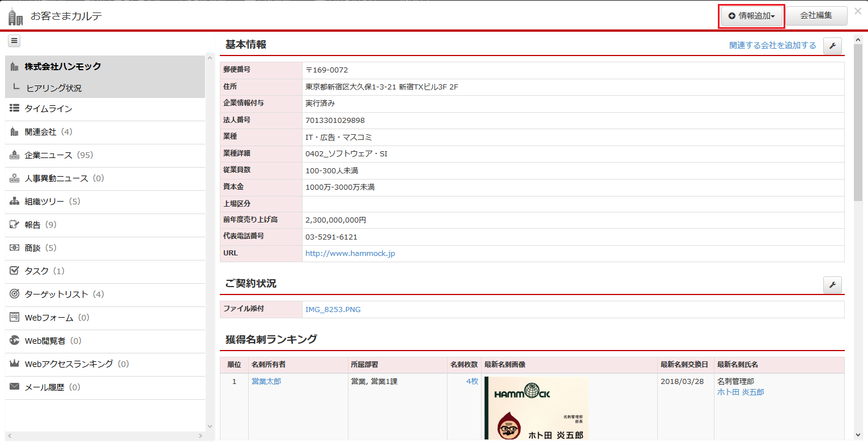The height and width of the screenshot is (444, 868).
Task: Click the メール履歴 envelope icon
Action: coord(15,387)
